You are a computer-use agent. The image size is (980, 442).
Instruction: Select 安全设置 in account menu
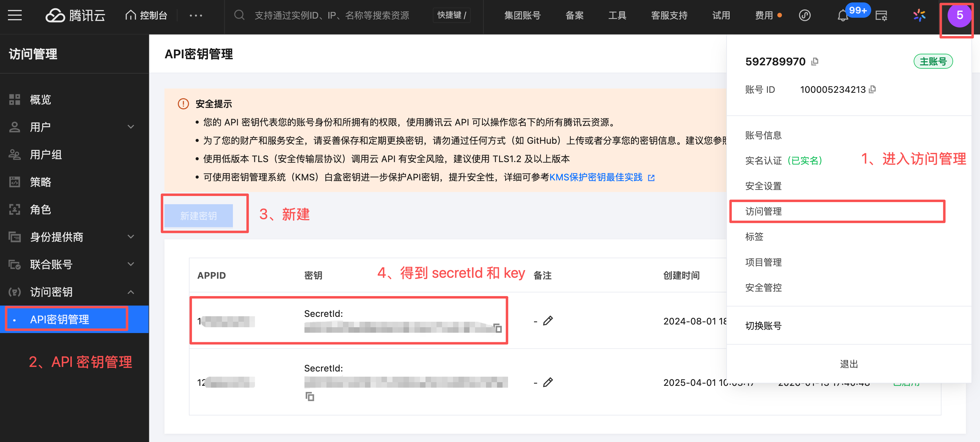[763, 186]
